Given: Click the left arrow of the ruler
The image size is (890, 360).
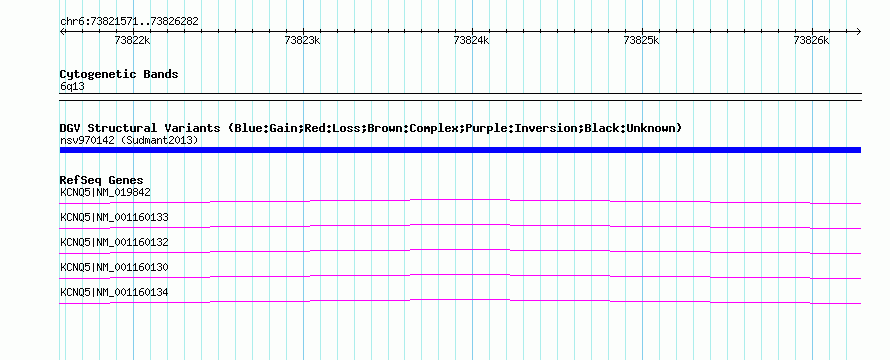Looking at the screenshot, I should tap(62, 32).
